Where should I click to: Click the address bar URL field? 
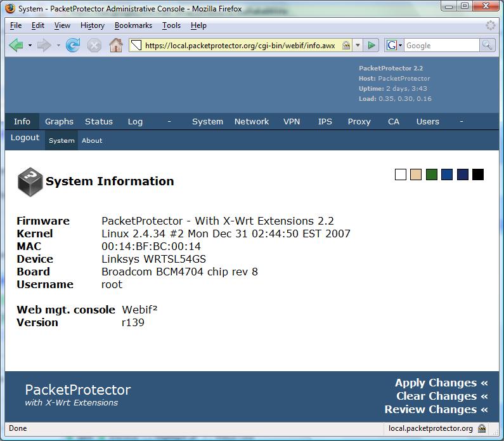(240, 45)
